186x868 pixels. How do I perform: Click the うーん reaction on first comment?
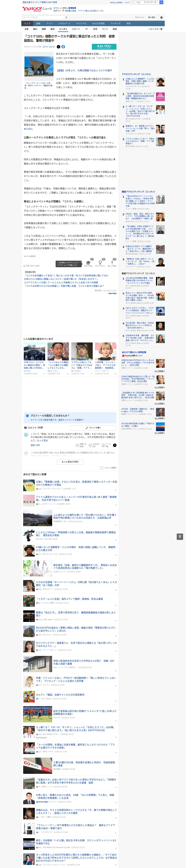click(x=107, y=445)
